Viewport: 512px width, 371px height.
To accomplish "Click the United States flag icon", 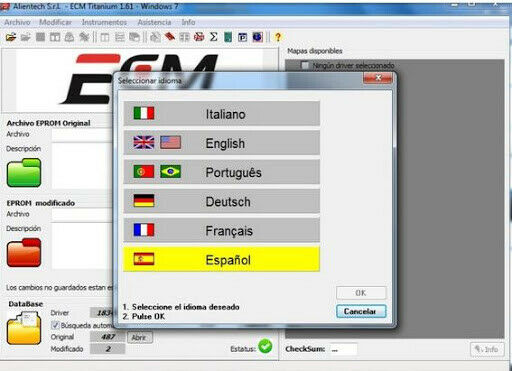I will pos(170,143).
